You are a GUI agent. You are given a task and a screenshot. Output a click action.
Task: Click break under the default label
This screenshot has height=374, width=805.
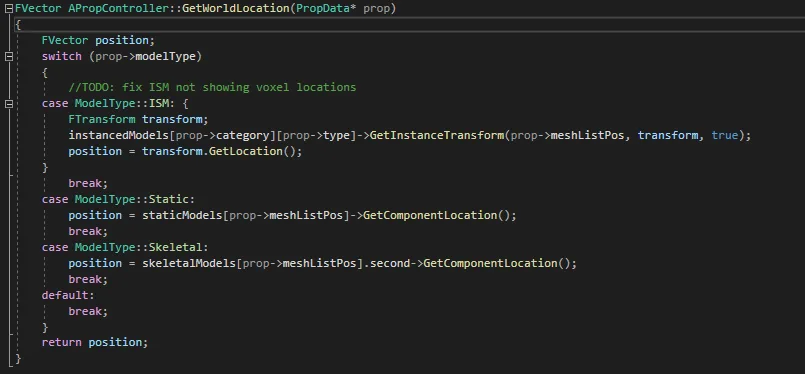click(x=85, y=311)
